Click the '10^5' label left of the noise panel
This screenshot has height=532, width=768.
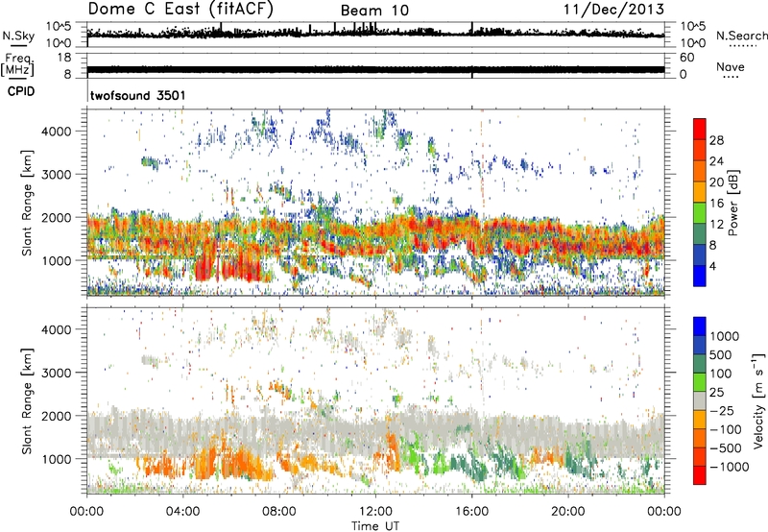[x=60, y=26]
